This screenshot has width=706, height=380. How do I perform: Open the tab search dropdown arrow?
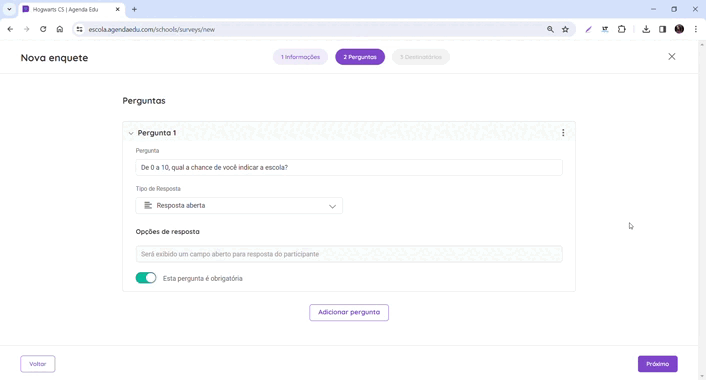pyautogui.click(x=9, y=9)
